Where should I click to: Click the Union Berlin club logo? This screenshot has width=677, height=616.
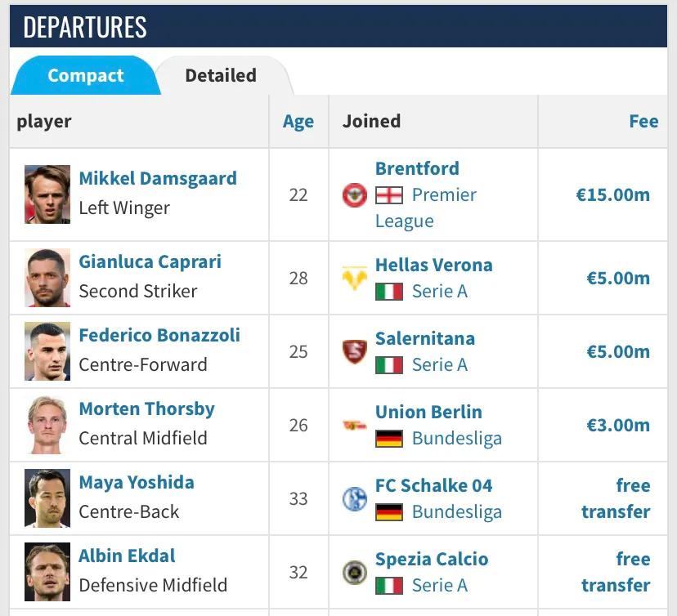(354, 426)
